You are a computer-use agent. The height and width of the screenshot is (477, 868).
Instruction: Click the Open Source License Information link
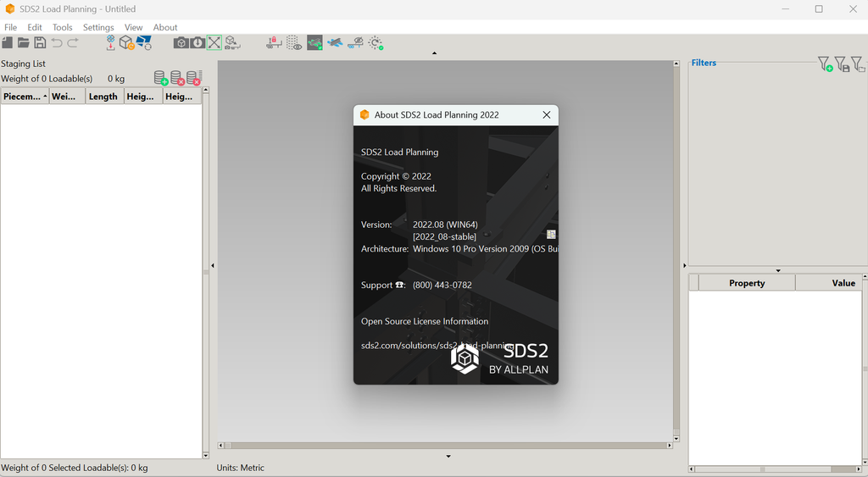coord(425,321)
